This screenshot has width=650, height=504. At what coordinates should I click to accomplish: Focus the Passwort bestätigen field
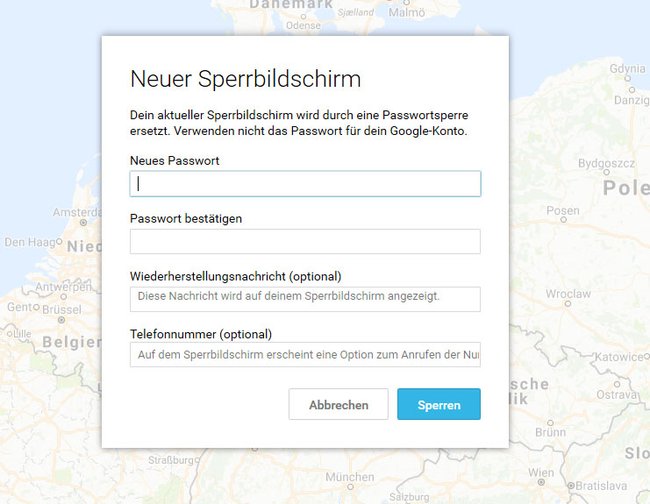click(x=305, y=241)
